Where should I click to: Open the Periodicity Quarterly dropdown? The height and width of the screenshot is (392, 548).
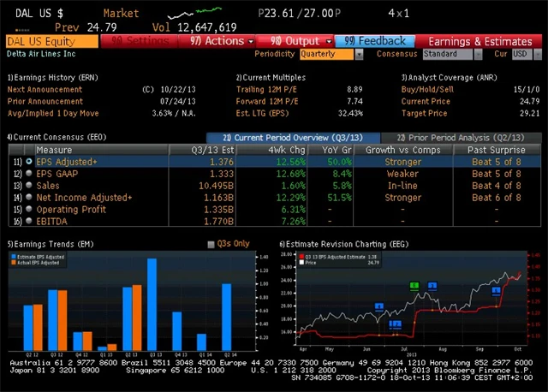pyautogui.click(x=331, y=54)
